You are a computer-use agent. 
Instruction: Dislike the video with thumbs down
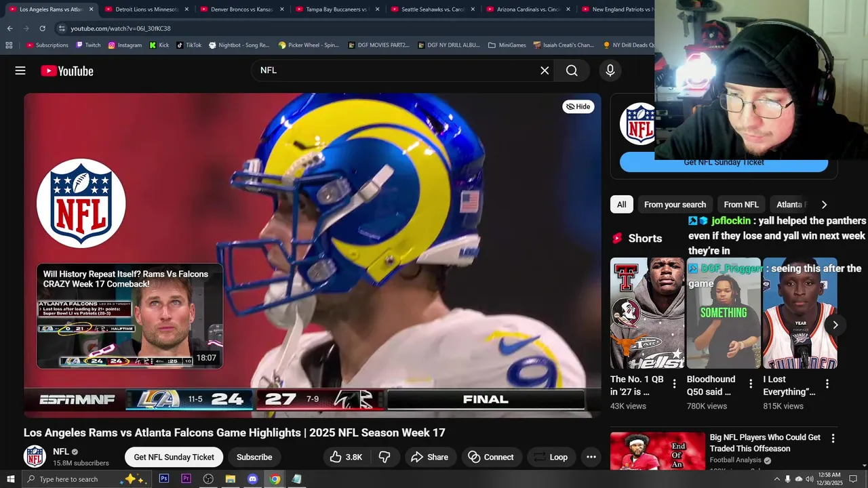pos(384,457)
